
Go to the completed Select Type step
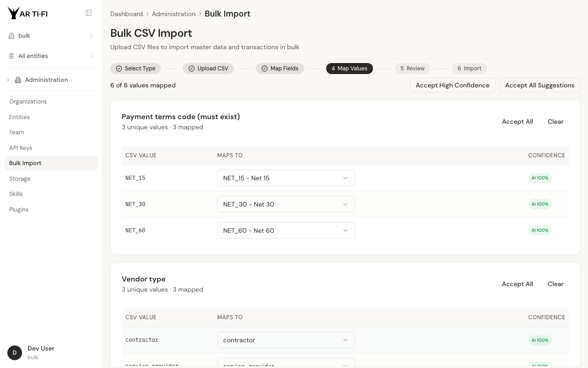[x=136, y=69]
